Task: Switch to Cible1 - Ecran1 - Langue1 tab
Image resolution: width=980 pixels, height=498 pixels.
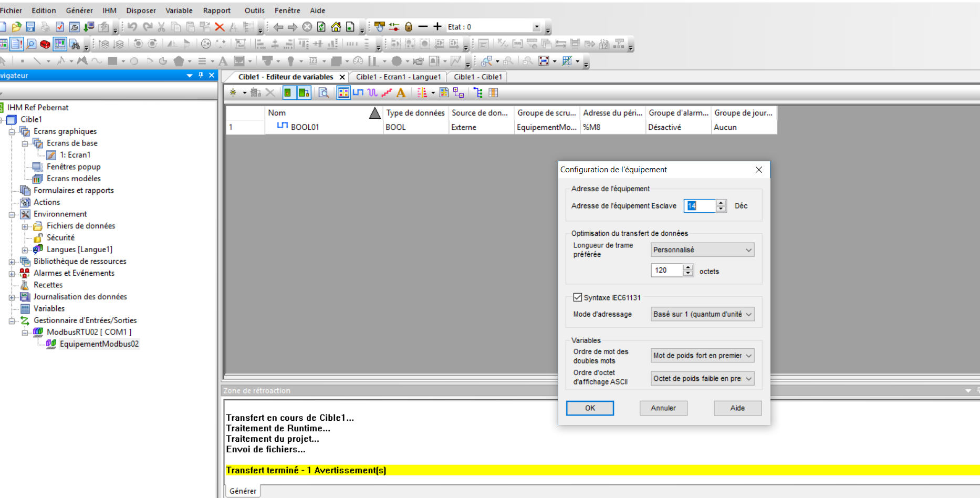Action: coord(398,77)
